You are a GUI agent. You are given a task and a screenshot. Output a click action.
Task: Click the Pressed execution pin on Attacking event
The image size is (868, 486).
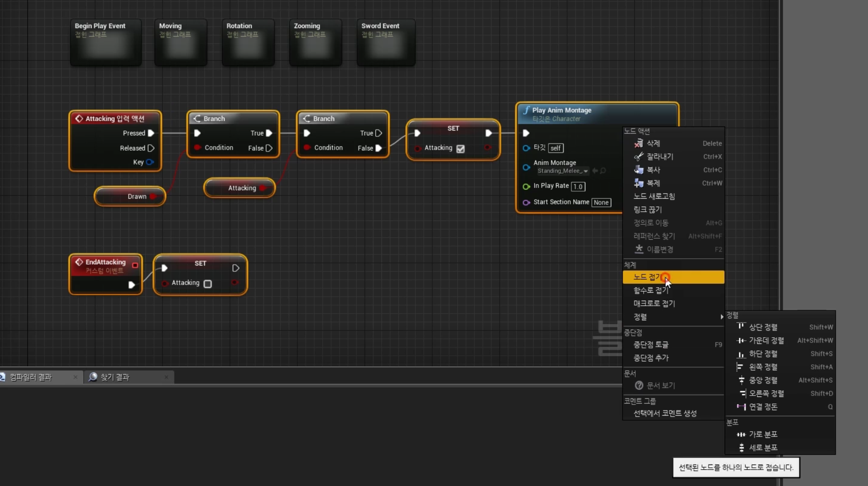pyautogui.click(x=151, y=133)
